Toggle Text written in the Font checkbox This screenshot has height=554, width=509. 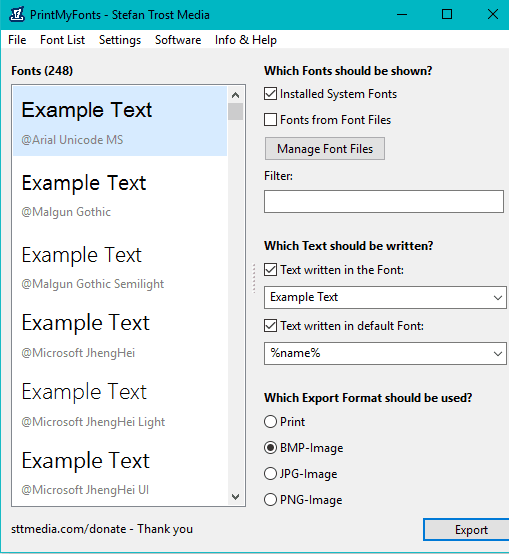click(x=270, y=270)
